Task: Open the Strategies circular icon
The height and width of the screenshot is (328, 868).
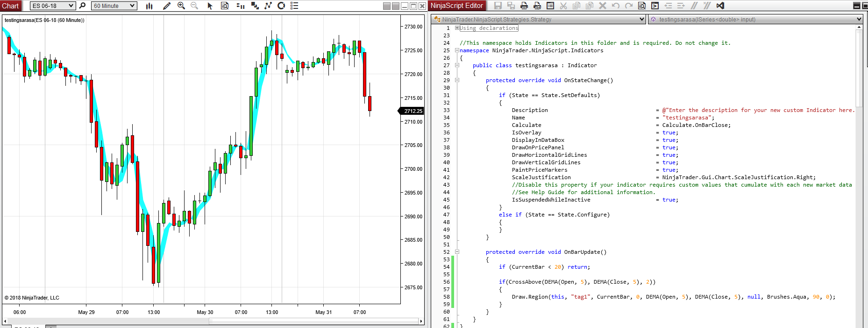Action: click(x=281, y=6)
